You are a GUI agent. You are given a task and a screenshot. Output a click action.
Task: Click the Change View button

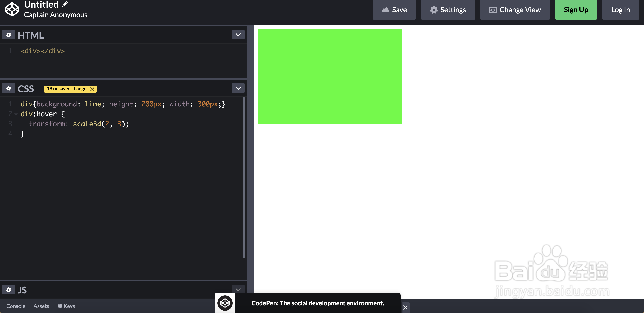(x=515, y=10)
